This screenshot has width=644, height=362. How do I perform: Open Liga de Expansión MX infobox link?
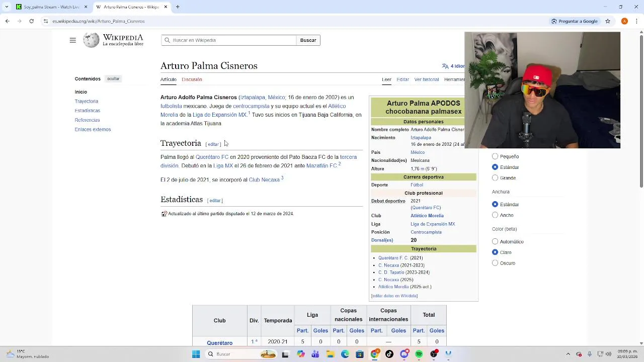coord(433,224)
